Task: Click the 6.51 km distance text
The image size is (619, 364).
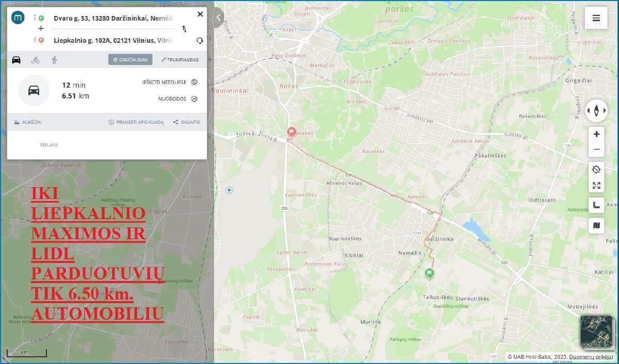Action: [75, 96]
